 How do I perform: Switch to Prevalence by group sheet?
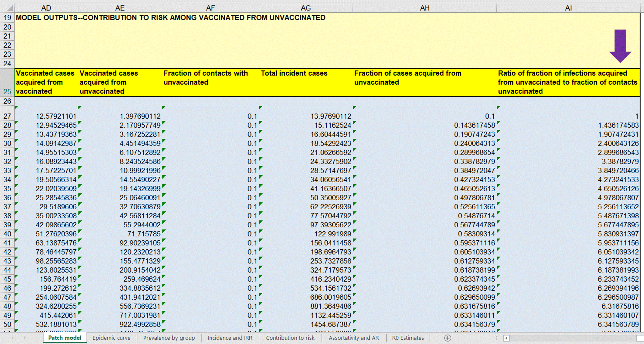coord(169,338)
